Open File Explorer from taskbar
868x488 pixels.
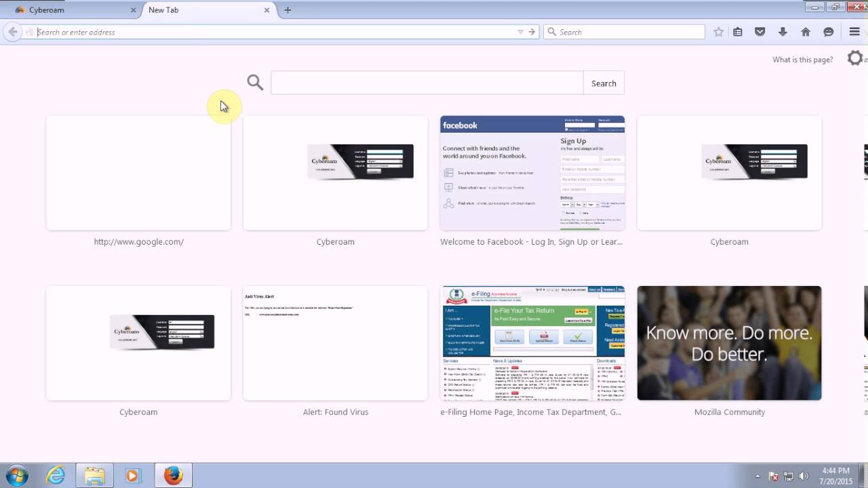click(x=94, y=476)
